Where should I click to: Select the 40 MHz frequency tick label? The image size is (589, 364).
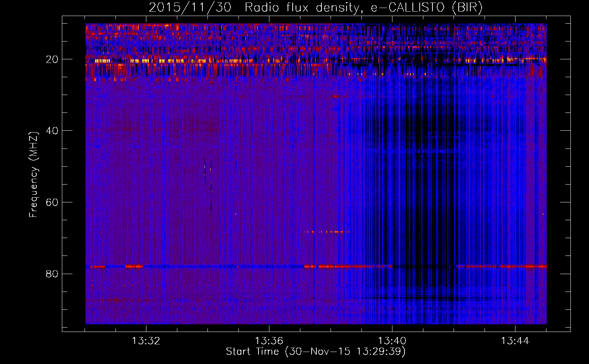tap(52, 131)
